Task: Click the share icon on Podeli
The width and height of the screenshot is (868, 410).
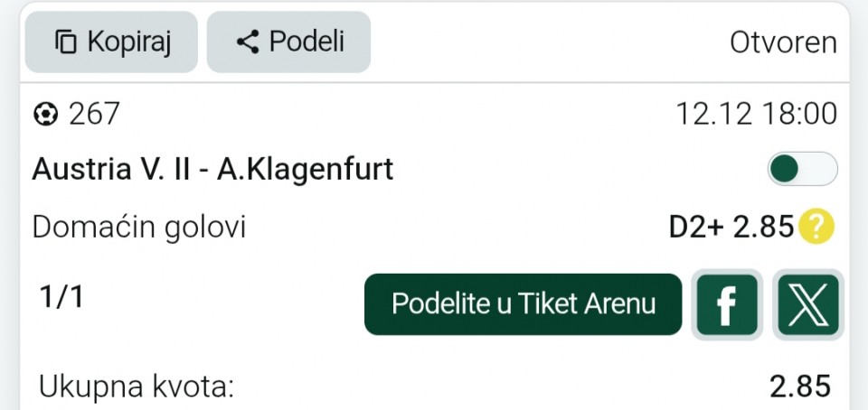Action: [247, 42]
